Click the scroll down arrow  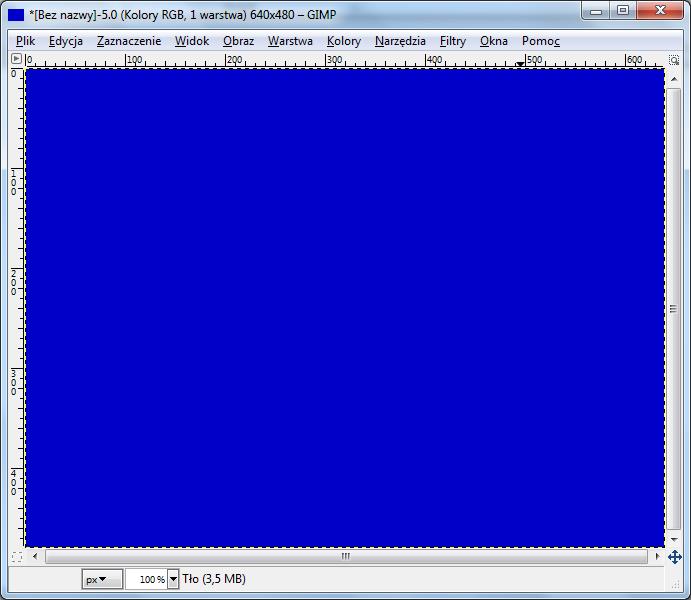pos(674,539)
